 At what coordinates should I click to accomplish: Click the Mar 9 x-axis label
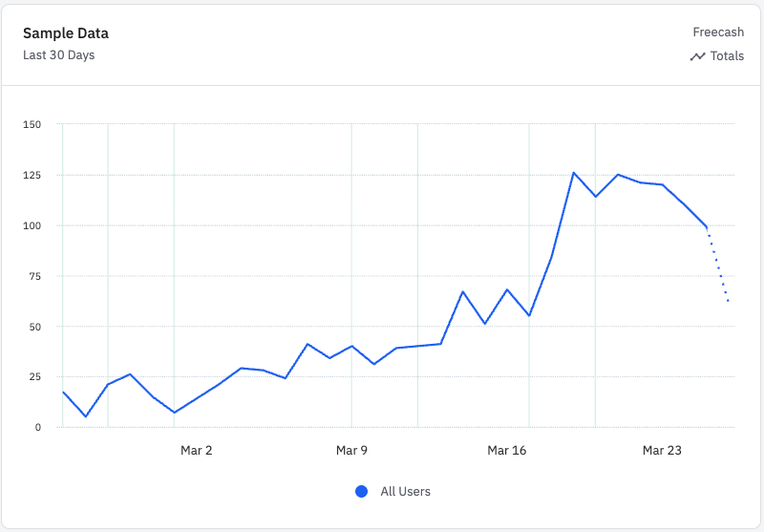click(x=351, y=450)
